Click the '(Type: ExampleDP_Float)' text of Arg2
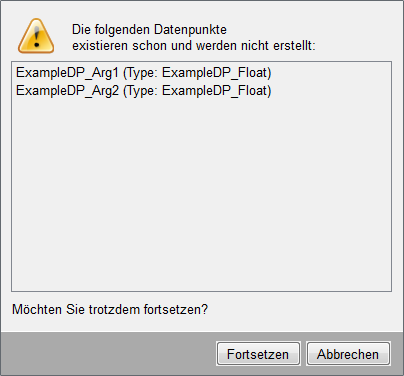The height and width of the screenshot is (376, 404). [197, 91]
